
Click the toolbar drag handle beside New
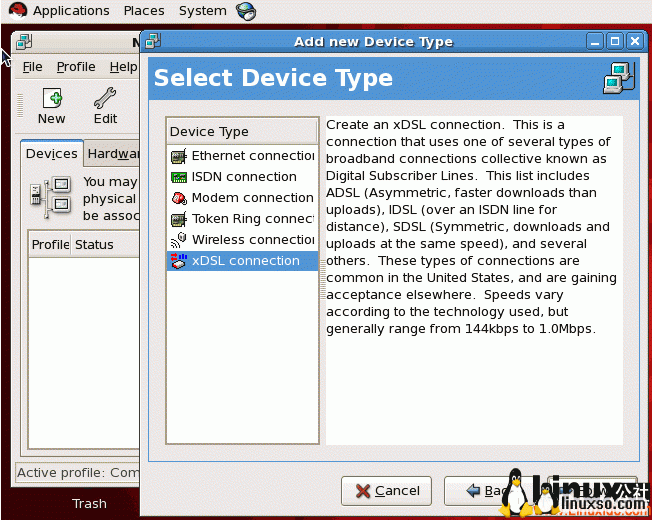pyautogui.click(x=20, y=106)
